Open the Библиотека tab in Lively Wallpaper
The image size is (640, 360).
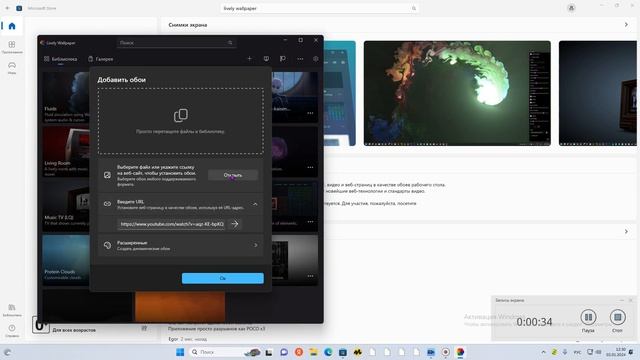(60, 59)
